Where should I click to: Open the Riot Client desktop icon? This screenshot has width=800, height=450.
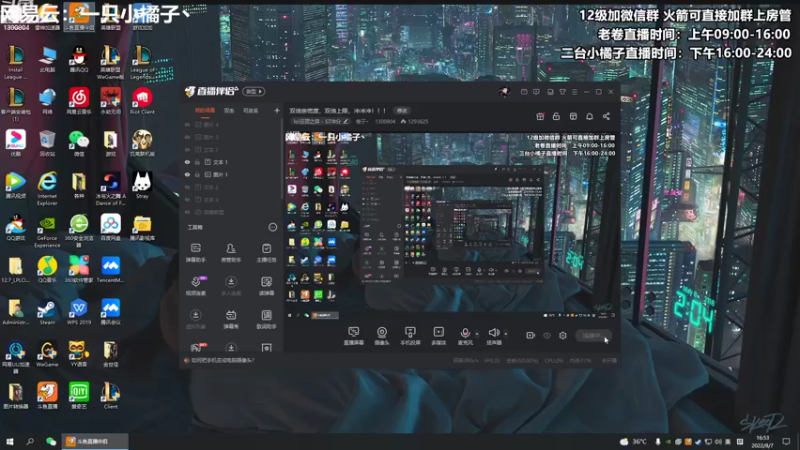(142, 101)
